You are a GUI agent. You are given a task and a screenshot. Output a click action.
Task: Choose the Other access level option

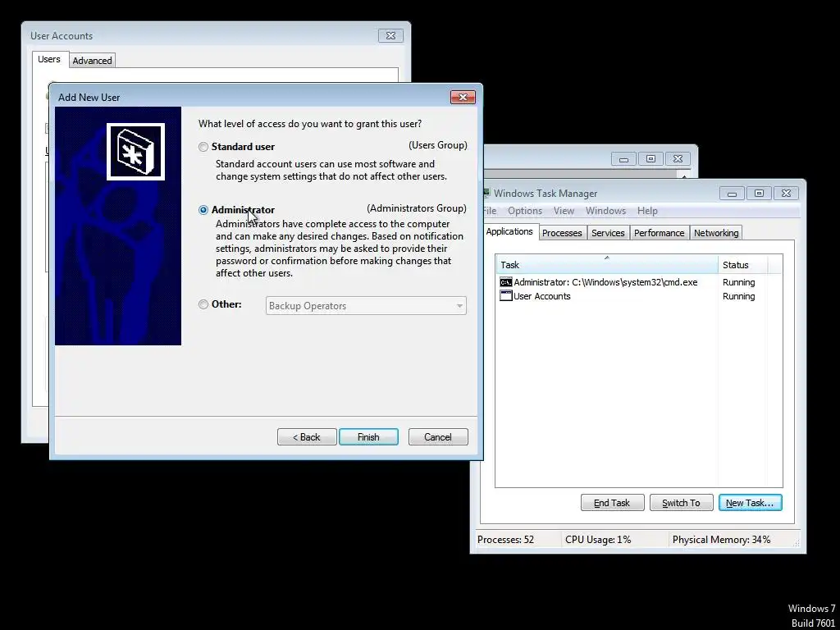203,304
